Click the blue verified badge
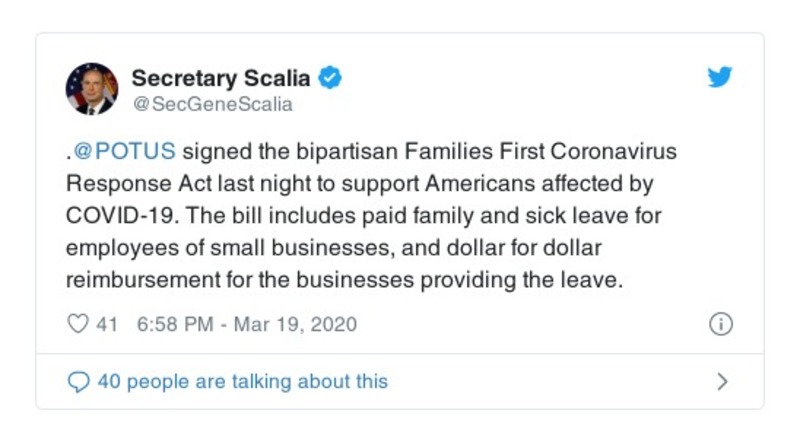Screen dimensions: 800x445 [x=331, y=77]
